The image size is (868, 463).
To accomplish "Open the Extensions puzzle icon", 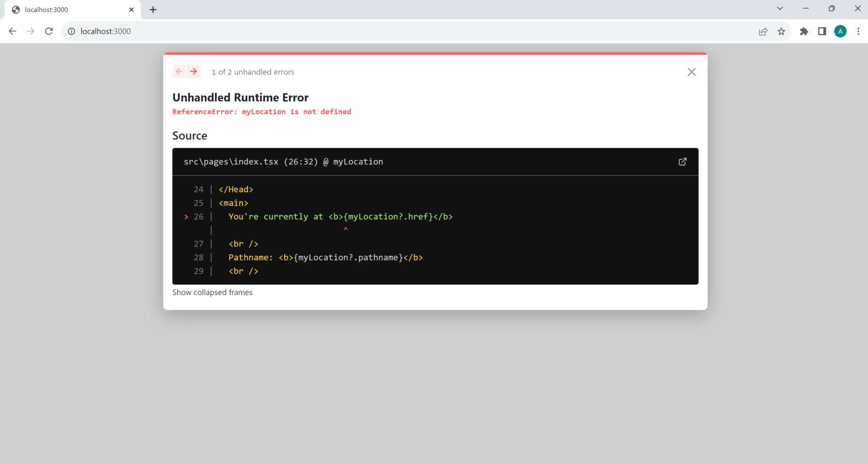I will pos(804,31).
